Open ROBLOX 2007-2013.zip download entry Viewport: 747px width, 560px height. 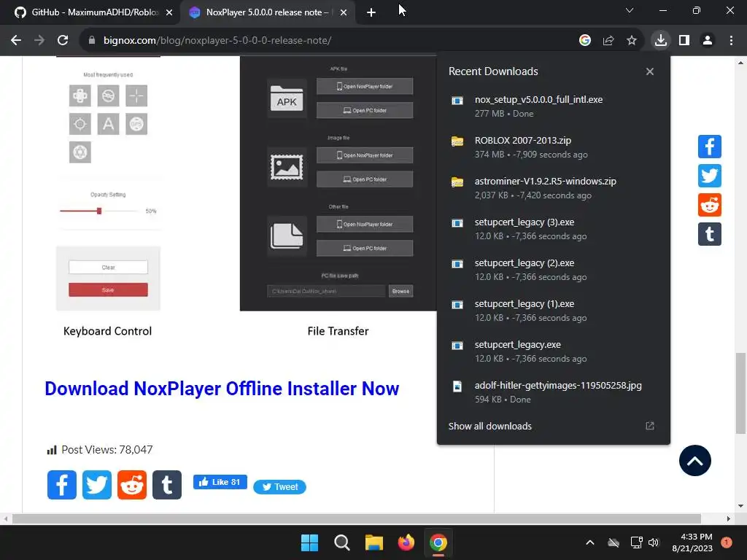[x=553, y=147]
